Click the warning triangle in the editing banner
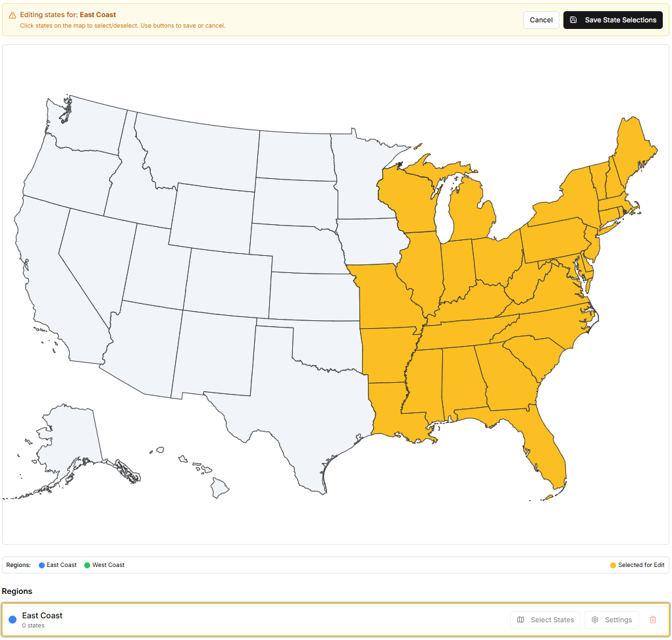Viewport: 672px width, 640px height. pyautogui.click(x=13, y=14)
